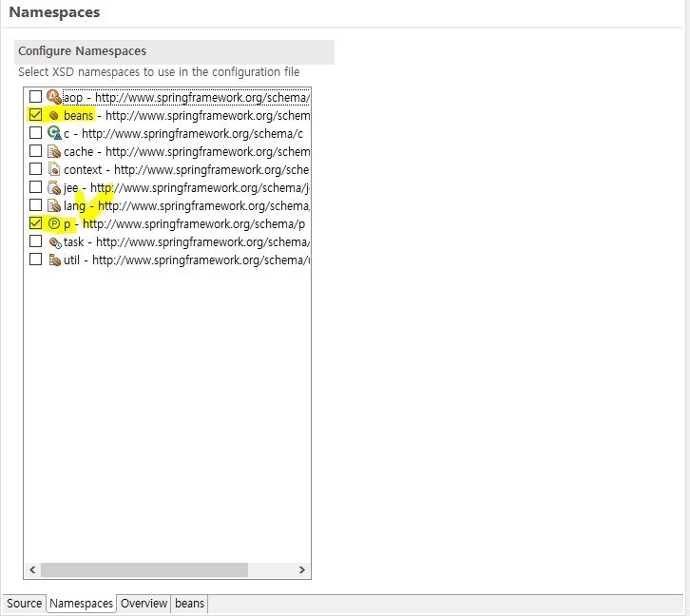Click the c namespace icon

coord(54,133)
